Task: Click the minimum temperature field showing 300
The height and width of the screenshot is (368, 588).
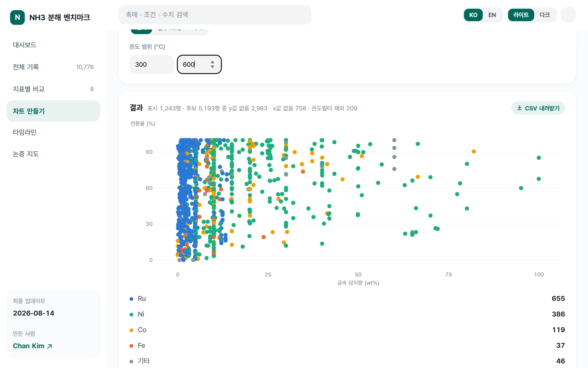Action: point(151,64)
